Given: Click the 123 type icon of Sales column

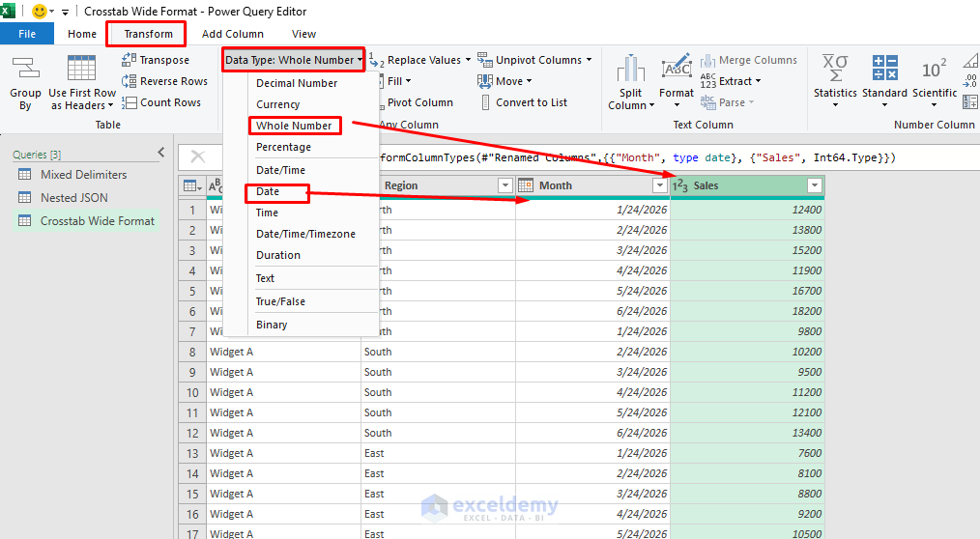Looking at the screenshot, I should [x=680, y=185].
